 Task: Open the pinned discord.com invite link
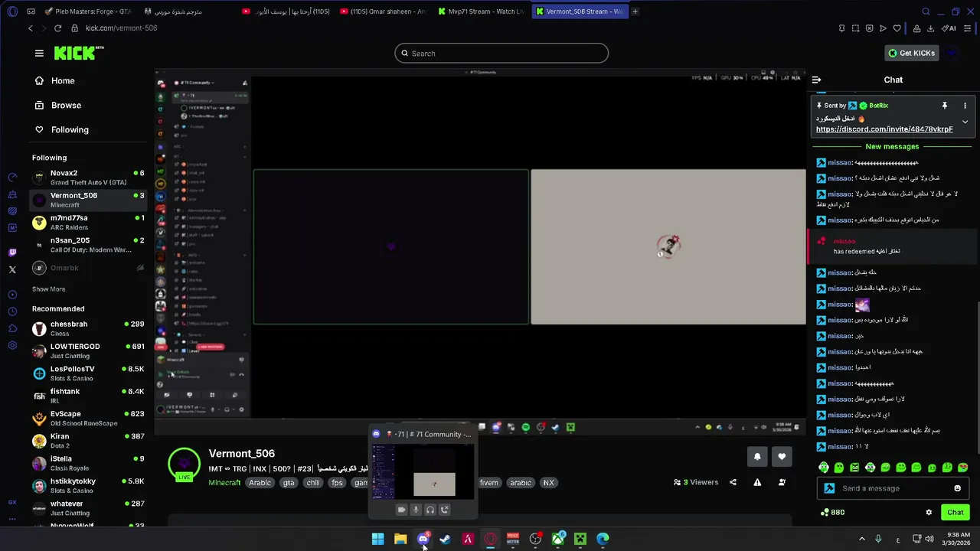tap(884, 129)
